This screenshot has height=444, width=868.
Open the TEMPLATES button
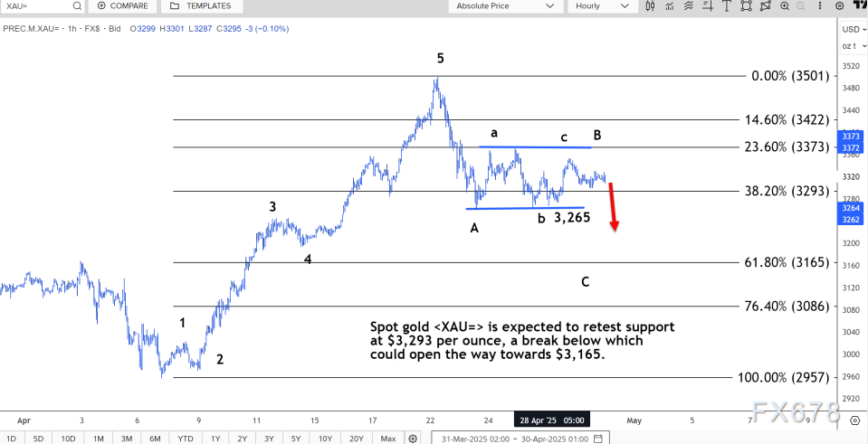click(200, 6)
